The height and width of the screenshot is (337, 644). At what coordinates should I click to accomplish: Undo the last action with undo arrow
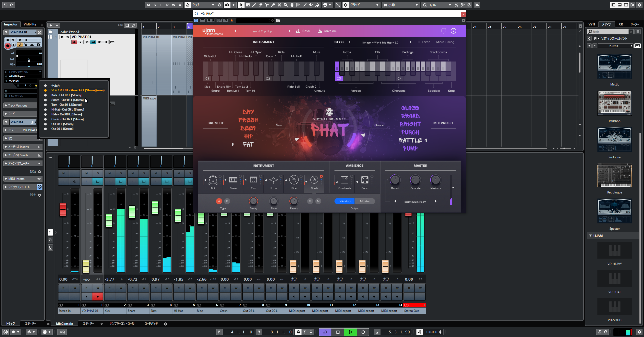(x=6, y=5)
